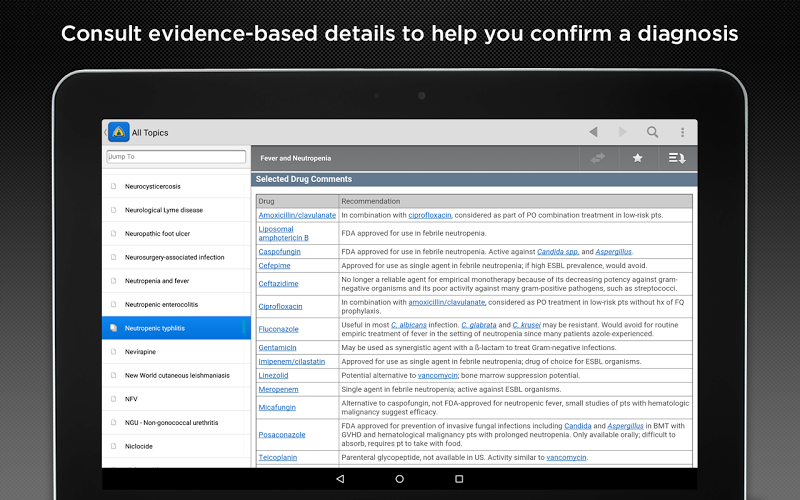Open the Posaconazole link
800x500 pixels.
(282, 435)
